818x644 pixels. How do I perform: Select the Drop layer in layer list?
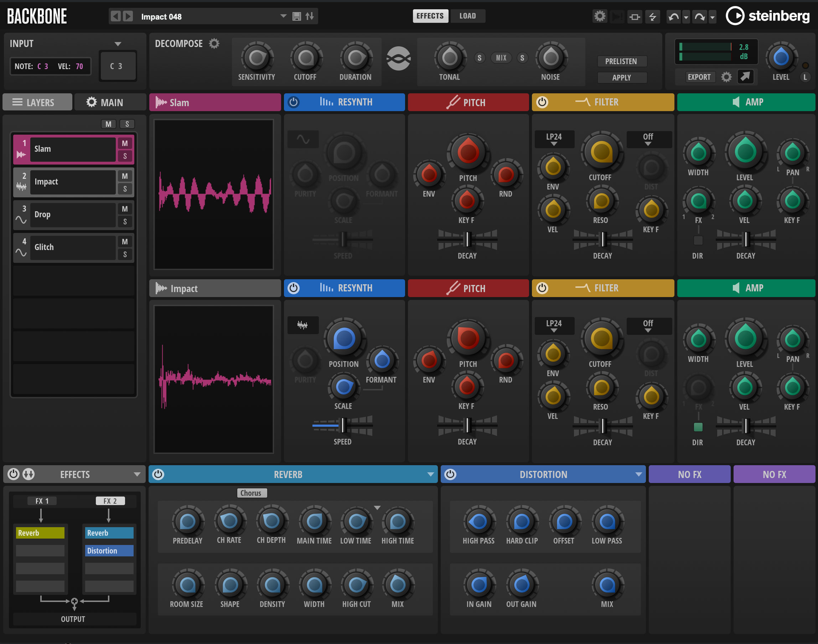coord(73,214)
